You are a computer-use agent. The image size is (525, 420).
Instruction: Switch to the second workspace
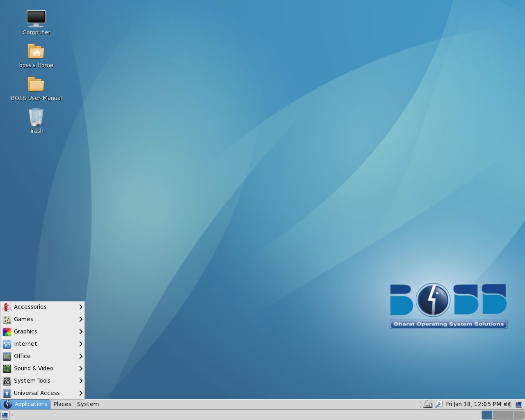pos(498,415)
